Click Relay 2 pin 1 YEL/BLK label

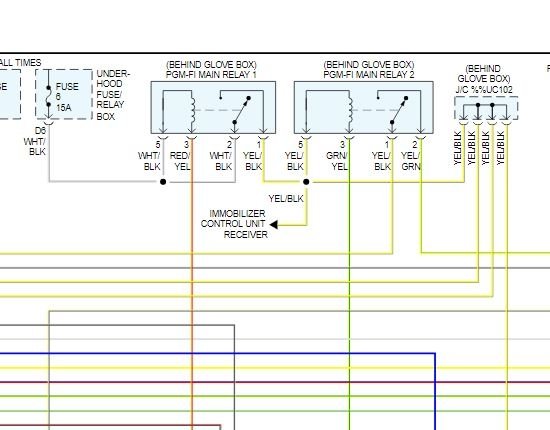click(382, 161)
